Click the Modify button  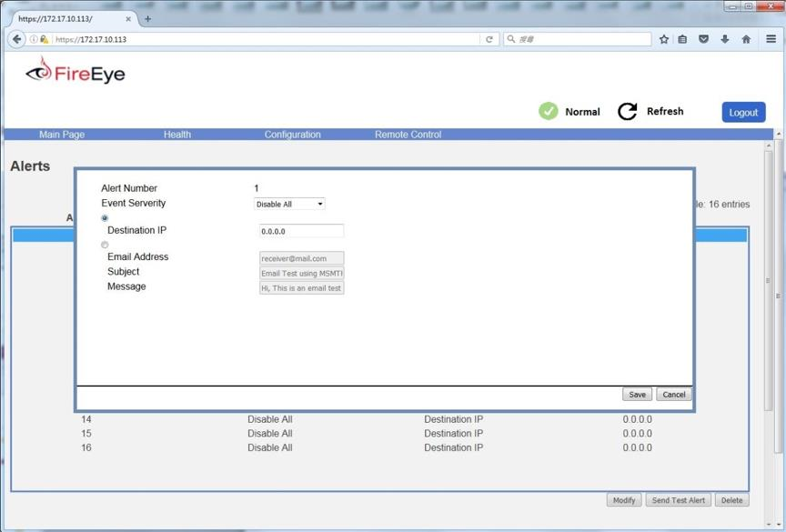(623, 500)
